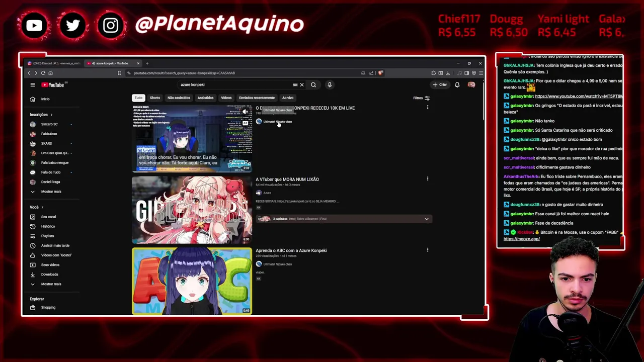Toggle captions on the first video preview
The width and height of the screenshot is (644, 362).
[x=246, y=123]
